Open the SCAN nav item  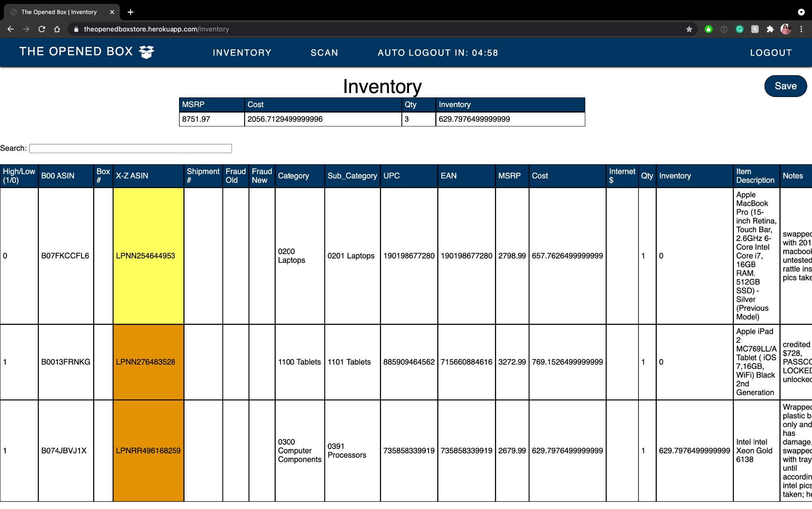(324, 52)
